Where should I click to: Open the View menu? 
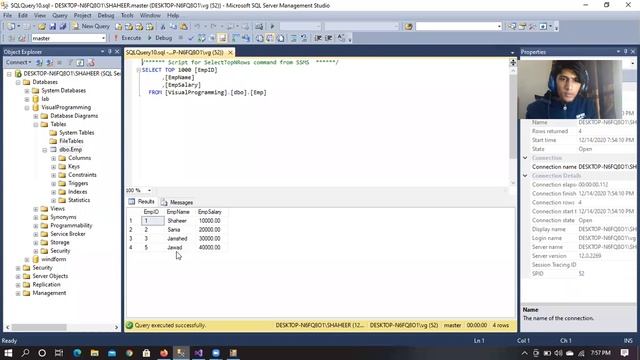click(x=40, y=15)
